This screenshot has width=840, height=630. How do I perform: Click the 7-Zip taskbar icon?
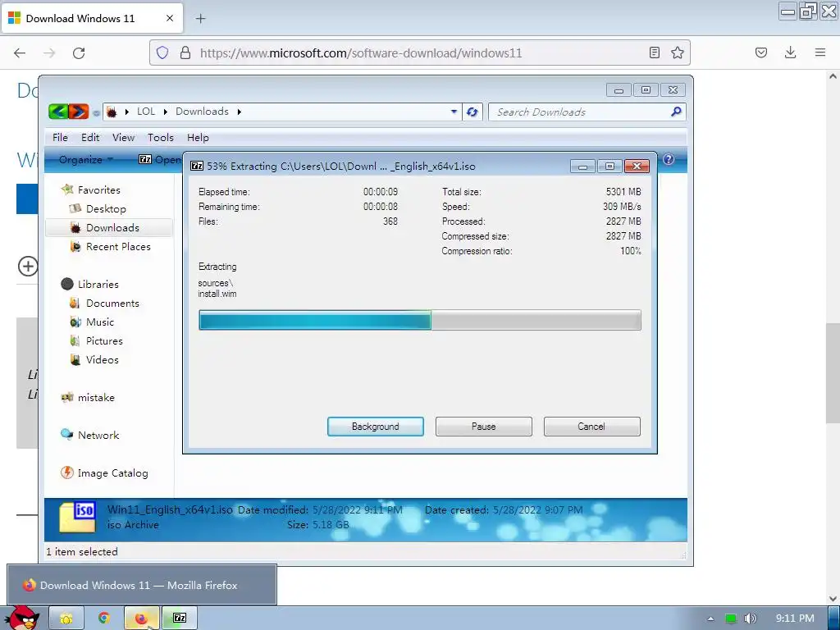(x=180, y=619)
